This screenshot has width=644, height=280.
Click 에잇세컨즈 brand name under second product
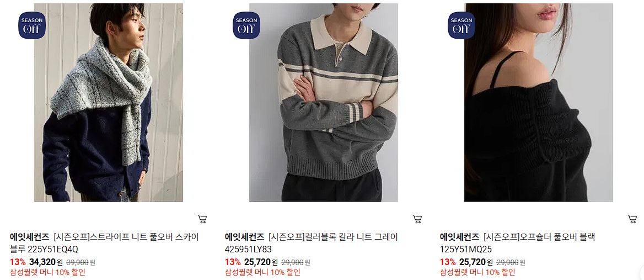[245, 237]
